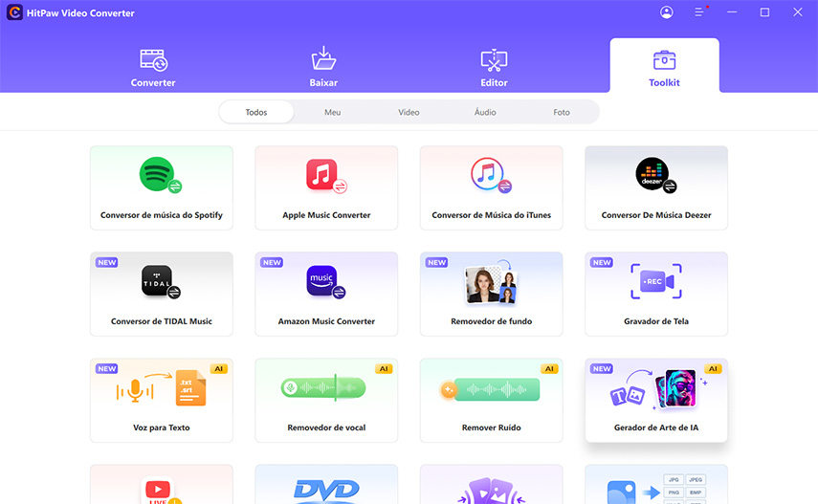The height and width of the screenshot is (504, 818).
Task: Open the Voz para Texto tool
Action: pyautogui.click(x=161, y=400)
